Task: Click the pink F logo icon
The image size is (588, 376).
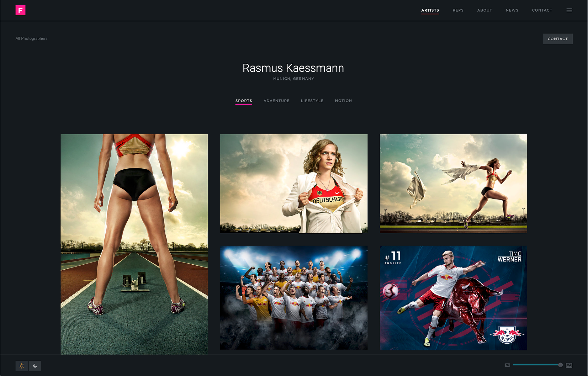Action: click(20, 10)
